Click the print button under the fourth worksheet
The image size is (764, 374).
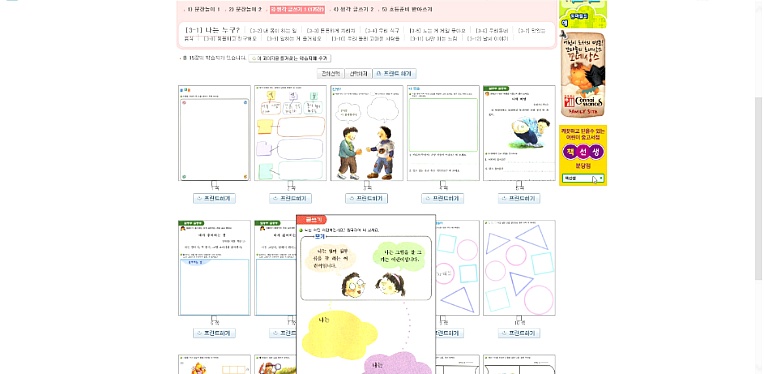[442, 198]
